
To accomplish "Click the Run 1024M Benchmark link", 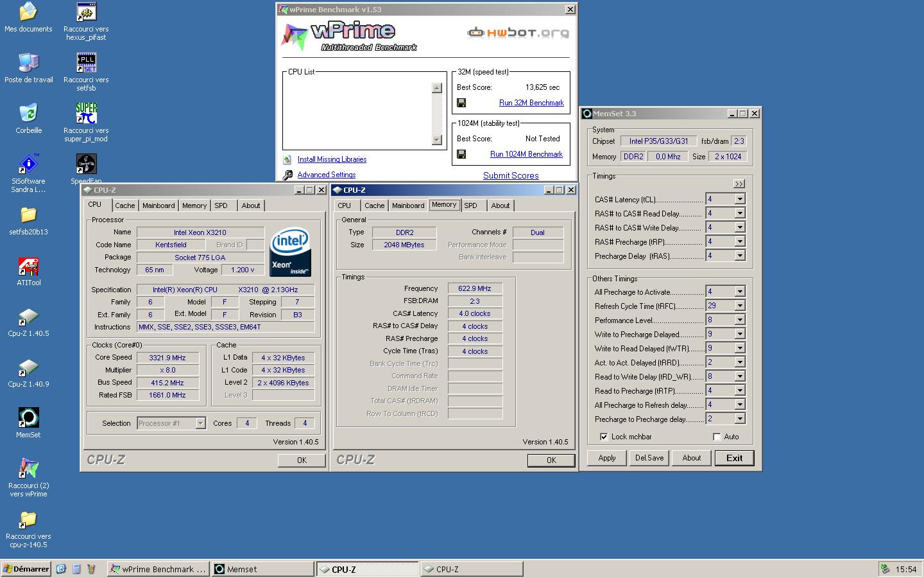I will click(x=526, y=154).
